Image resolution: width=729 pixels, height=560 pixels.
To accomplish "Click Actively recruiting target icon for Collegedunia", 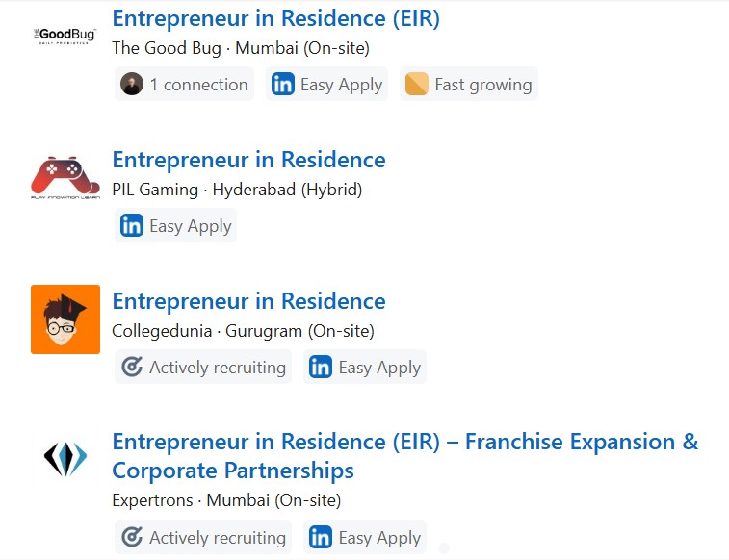I will (x=132, y=368).
